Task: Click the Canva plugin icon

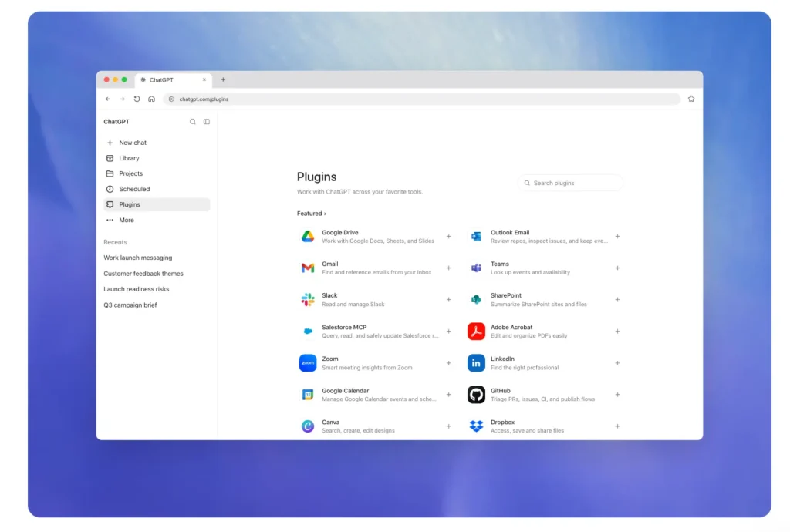Action: click(x=308, y=426)
